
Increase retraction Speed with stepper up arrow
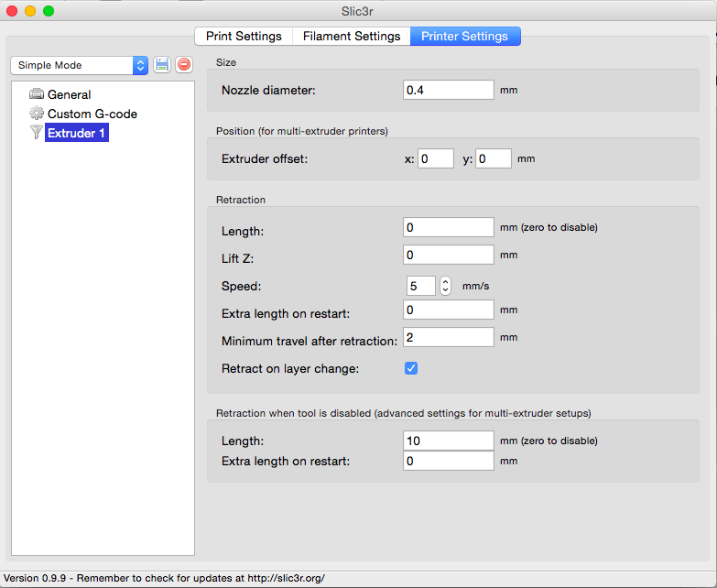click(x=445, y=282)
